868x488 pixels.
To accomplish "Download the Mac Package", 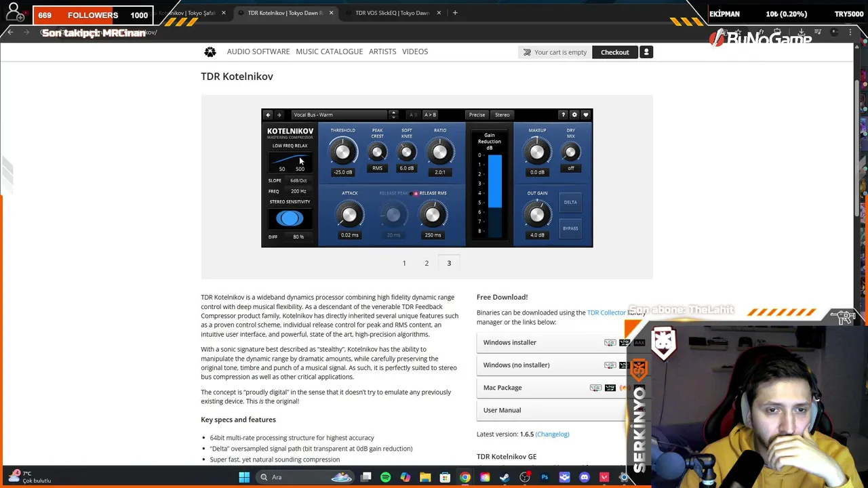I will click(x=502, y=388).
